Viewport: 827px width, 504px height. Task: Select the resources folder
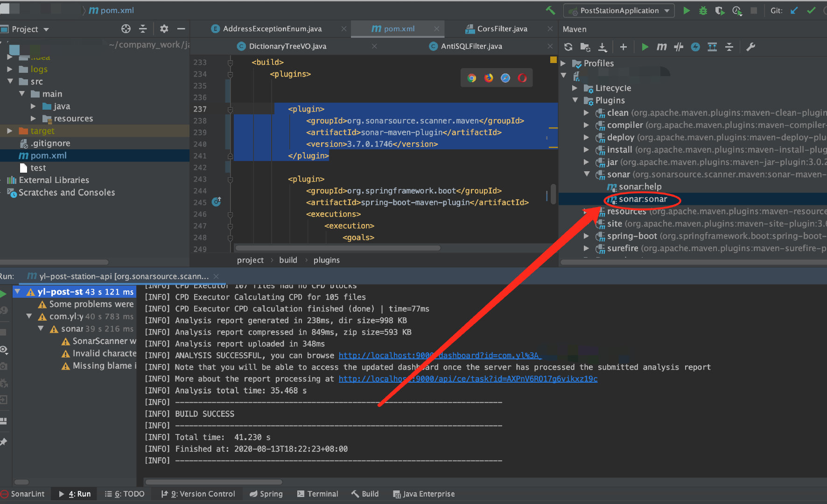click(73, 119)
